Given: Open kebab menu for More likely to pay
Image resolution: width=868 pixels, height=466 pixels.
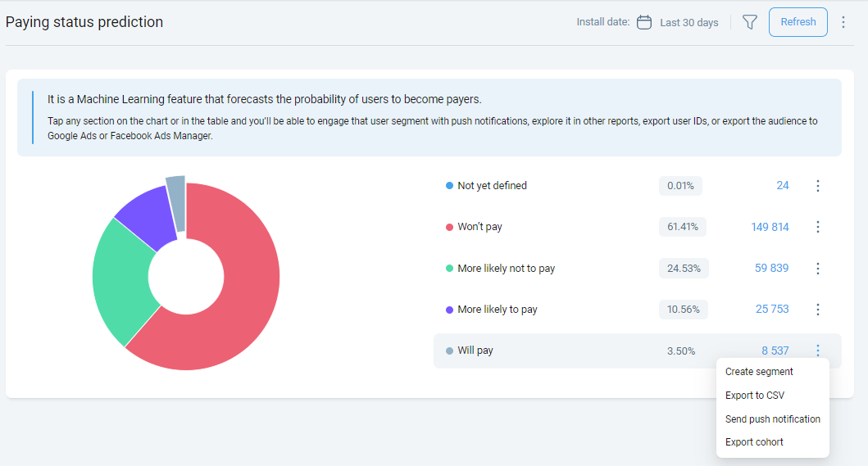Looking at the screenshot, I should tap(817, 310).
